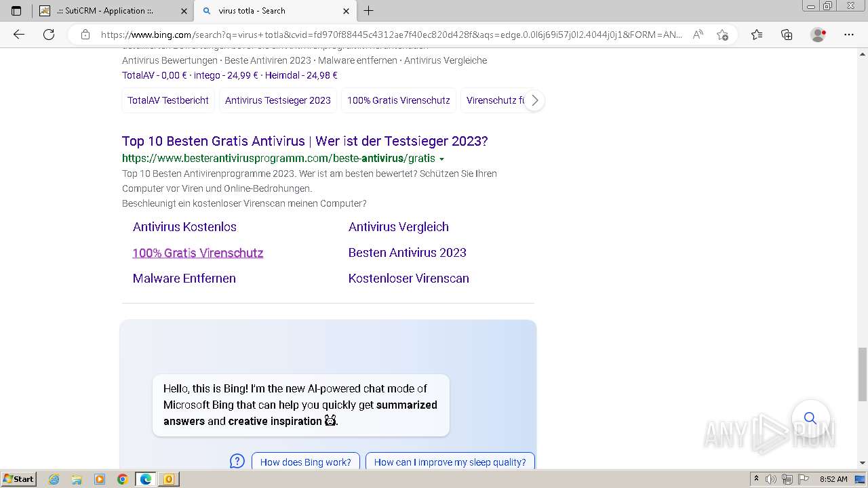This screenshot has height=488, width=868.
Task: Open Heimdal 24,98 € link
Action: pyautogui.click(x=301, y=75)
